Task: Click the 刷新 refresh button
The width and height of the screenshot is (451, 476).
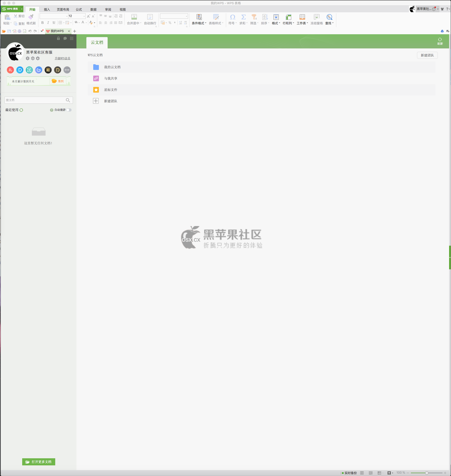Action: (x=440, y=41)
